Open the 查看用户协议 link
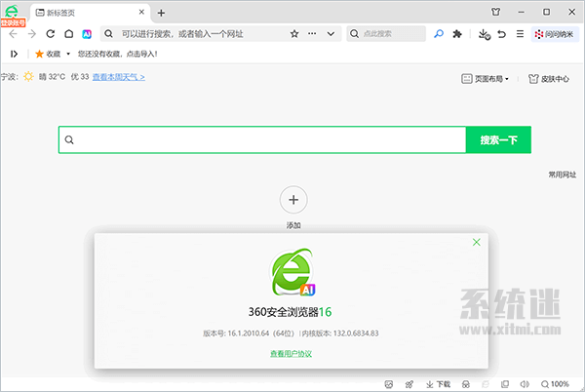585x392 pixels. [x=292, y=354]
